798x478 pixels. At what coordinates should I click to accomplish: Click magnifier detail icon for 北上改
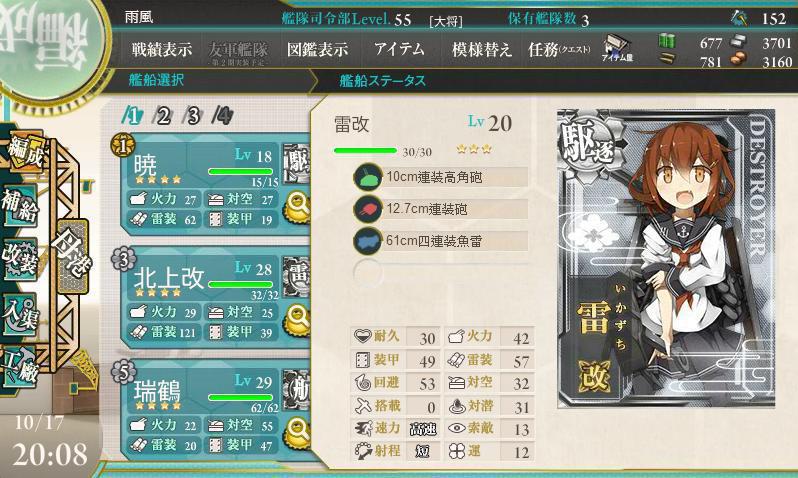pos(296,320)
